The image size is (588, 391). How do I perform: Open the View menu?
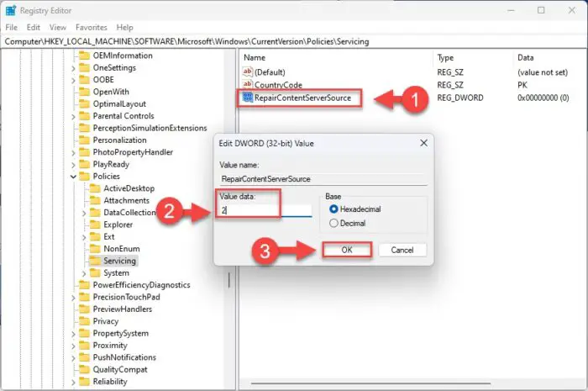57,28
